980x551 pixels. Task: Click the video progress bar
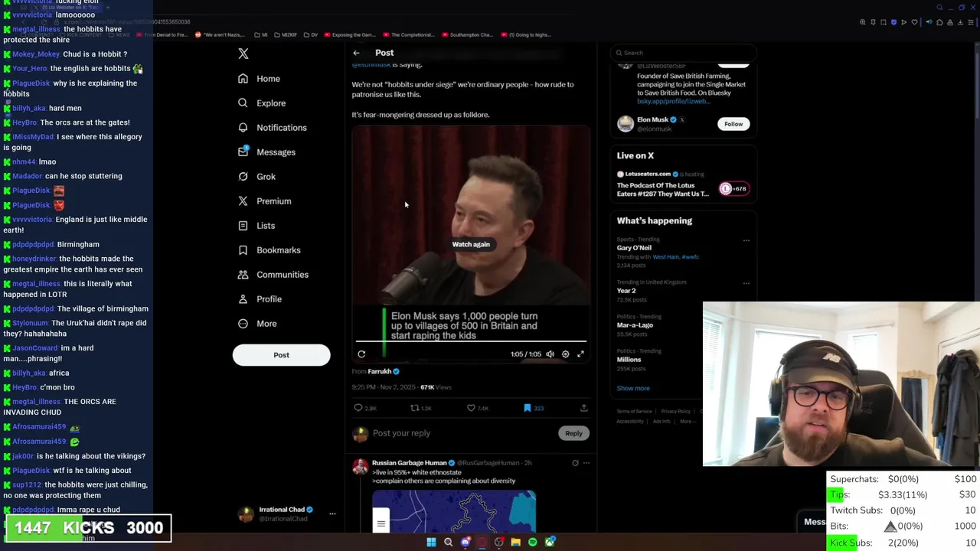click(x=471, y=341)
